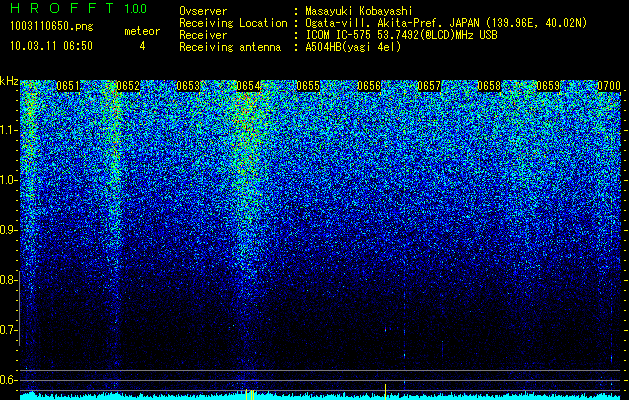Image resolution: width=629 pixels, height=400 pixels.
Task: Click the A504HB(yagi 4el) antenna text
Action: coord(353,47)
